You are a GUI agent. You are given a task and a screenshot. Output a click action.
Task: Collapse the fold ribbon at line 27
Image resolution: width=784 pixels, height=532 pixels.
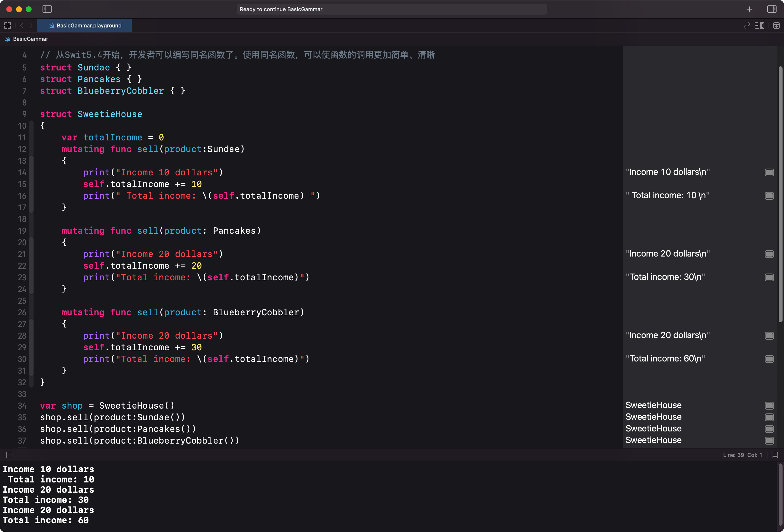point(31,347)
